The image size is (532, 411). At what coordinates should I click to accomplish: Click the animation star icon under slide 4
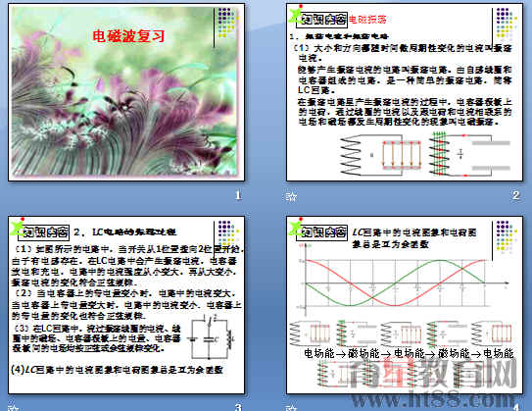coord(291,407)
